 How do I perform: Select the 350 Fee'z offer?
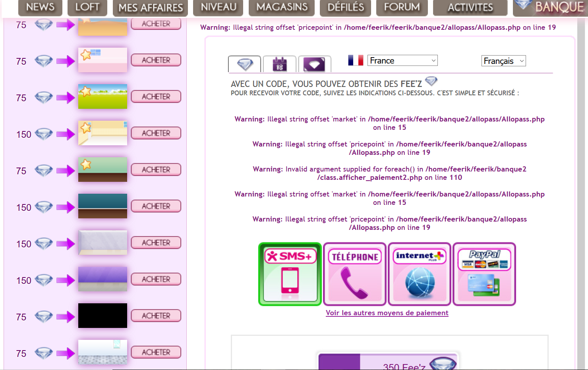(388, 362)
